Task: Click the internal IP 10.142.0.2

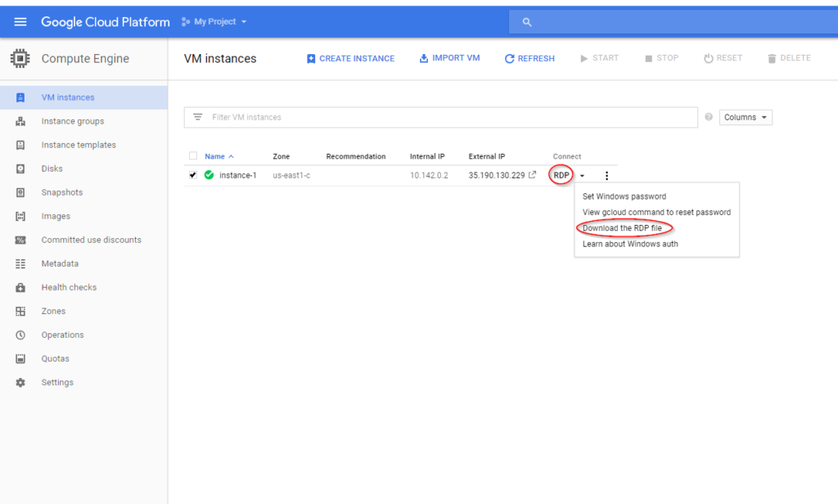Action: coord(429,175)
